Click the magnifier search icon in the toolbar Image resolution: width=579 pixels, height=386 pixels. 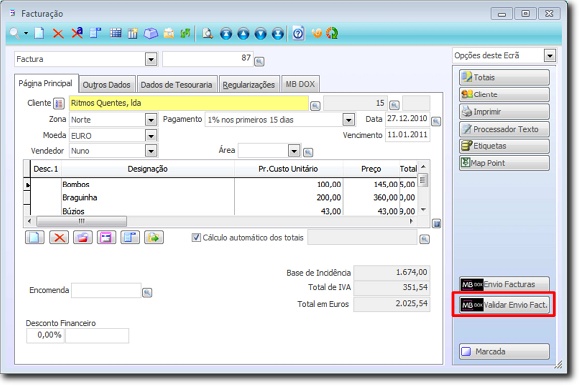(14, 34)
